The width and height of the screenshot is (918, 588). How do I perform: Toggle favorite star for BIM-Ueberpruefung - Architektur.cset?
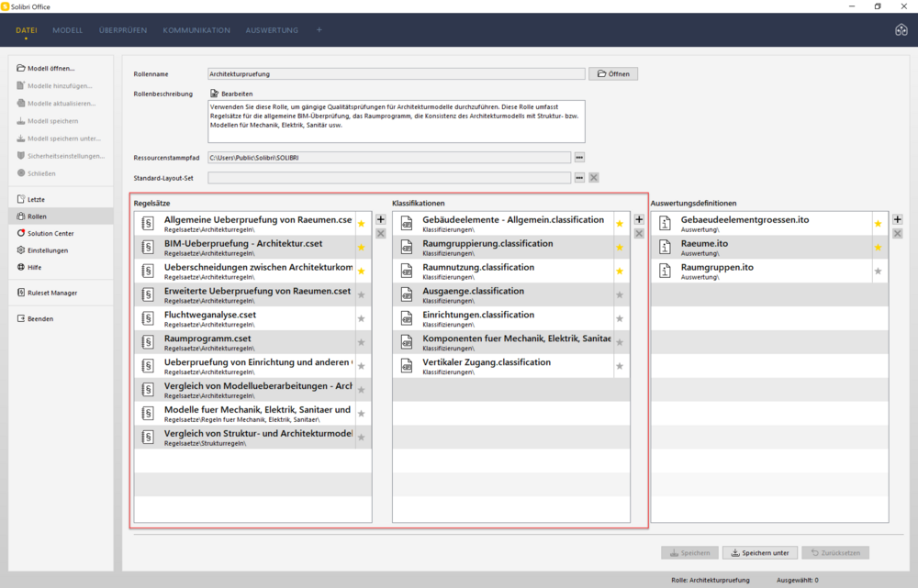(x=361, y=248)
